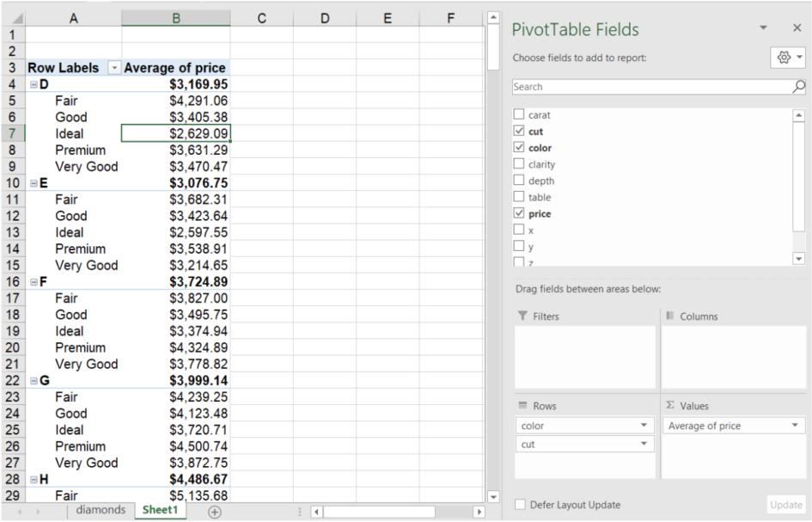
Task: Add a new worksheet with the plus icon
Action: [215, 511]
